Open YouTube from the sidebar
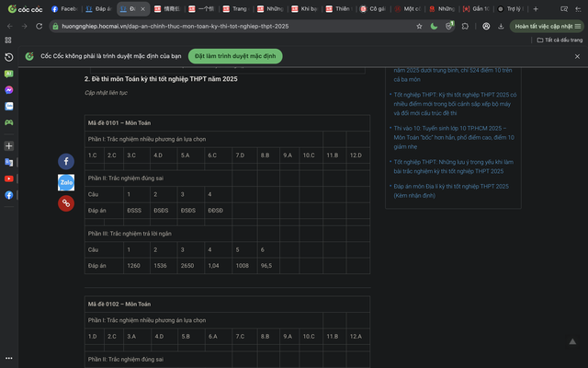588x368 pixels. pyautogui.click(x=8, y=178)
